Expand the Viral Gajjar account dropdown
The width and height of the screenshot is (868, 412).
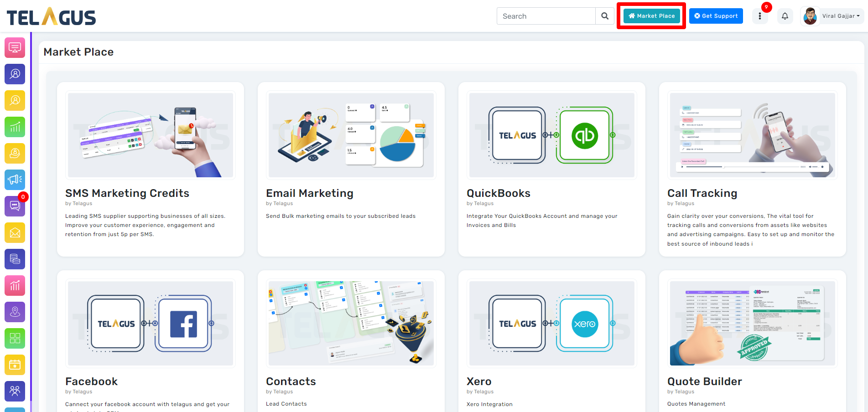841,16
